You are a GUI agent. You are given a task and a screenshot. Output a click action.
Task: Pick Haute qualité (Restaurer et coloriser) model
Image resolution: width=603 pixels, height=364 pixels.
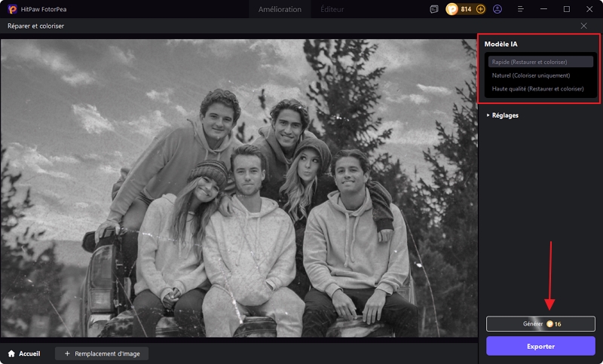[537, 89]
